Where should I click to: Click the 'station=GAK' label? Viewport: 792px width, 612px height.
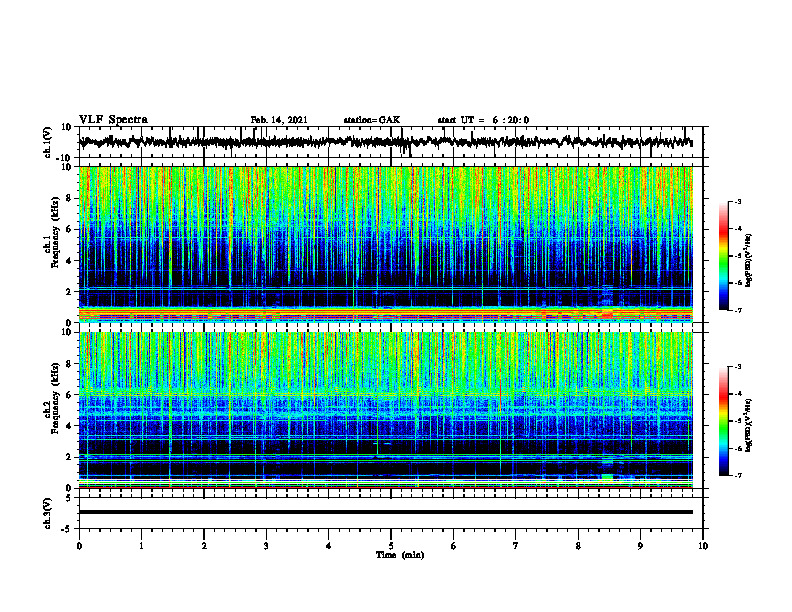coord(372,120)
